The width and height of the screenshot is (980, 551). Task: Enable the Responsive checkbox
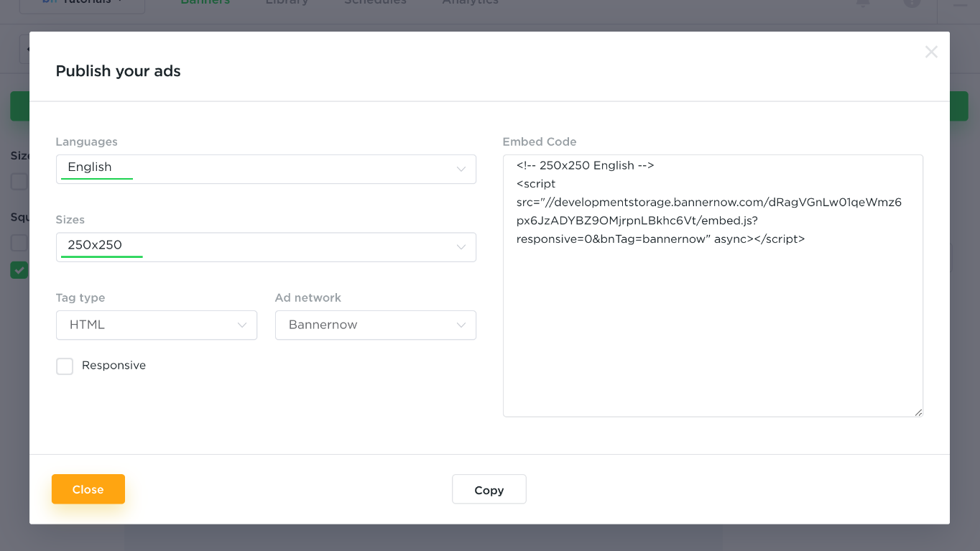[x=65, y=366]
